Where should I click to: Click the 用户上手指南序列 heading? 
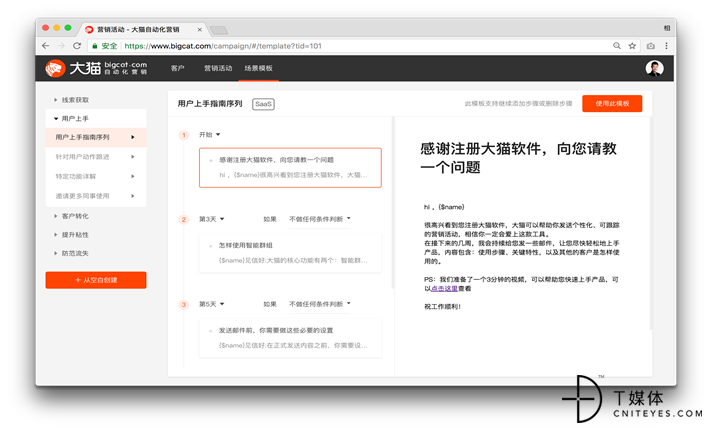pyautogui.click(x=210, y=104)
